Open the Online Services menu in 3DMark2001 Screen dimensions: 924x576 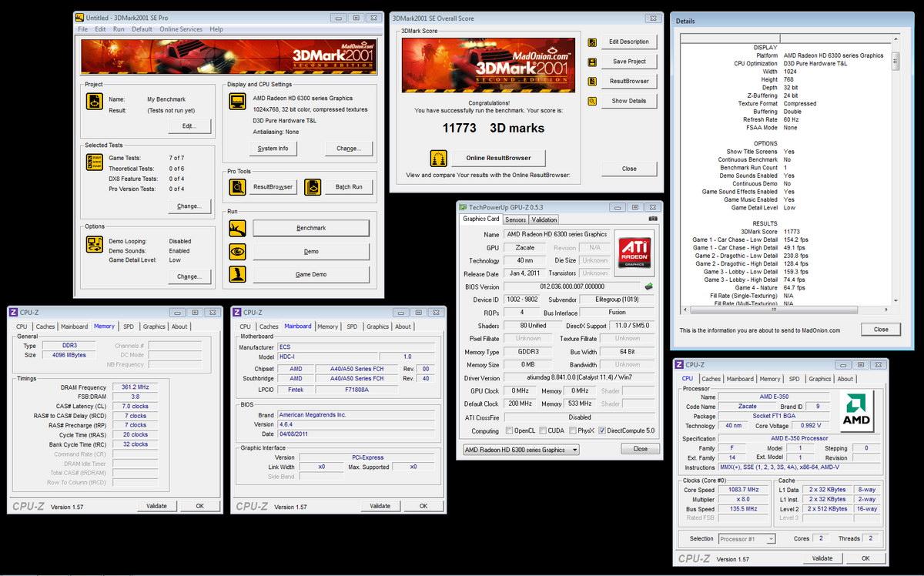coord(181,29)
